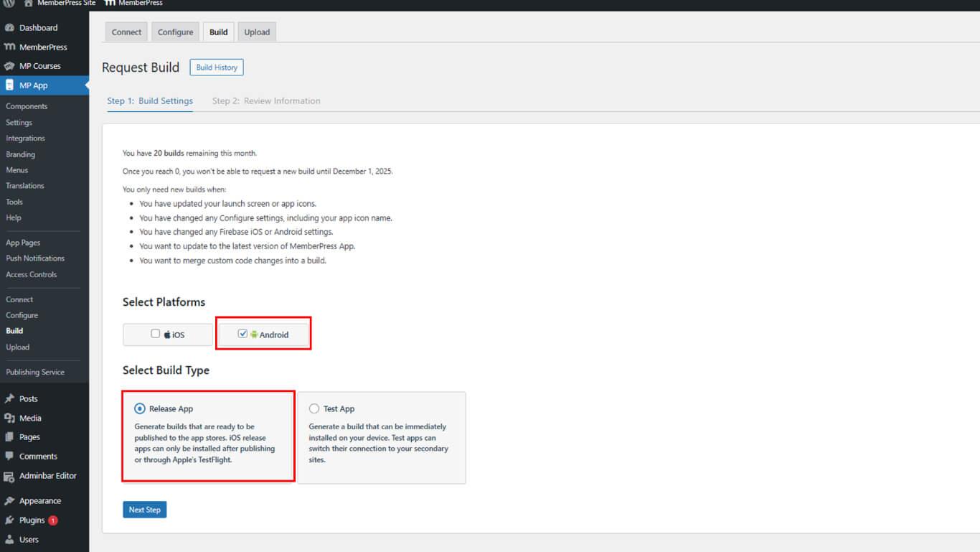Click the Appearance paintbrush icon
980x552 pixels.
coord(9,501)
